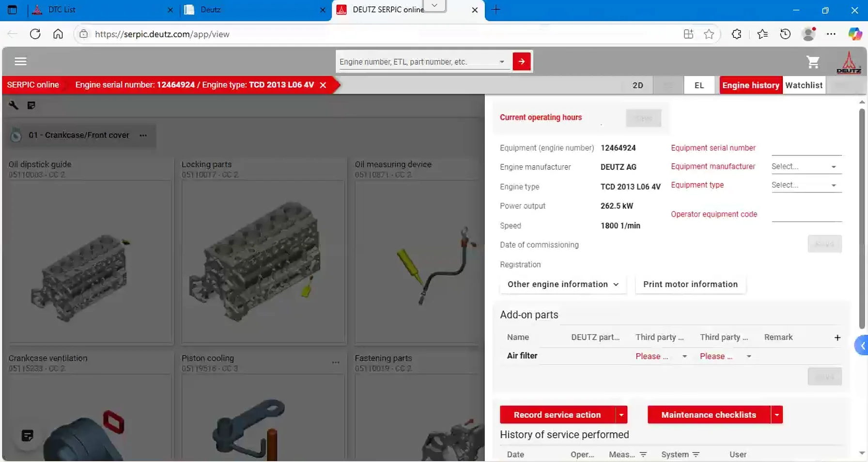Switch to Deutz browser tab

click(x=255, y=10)
